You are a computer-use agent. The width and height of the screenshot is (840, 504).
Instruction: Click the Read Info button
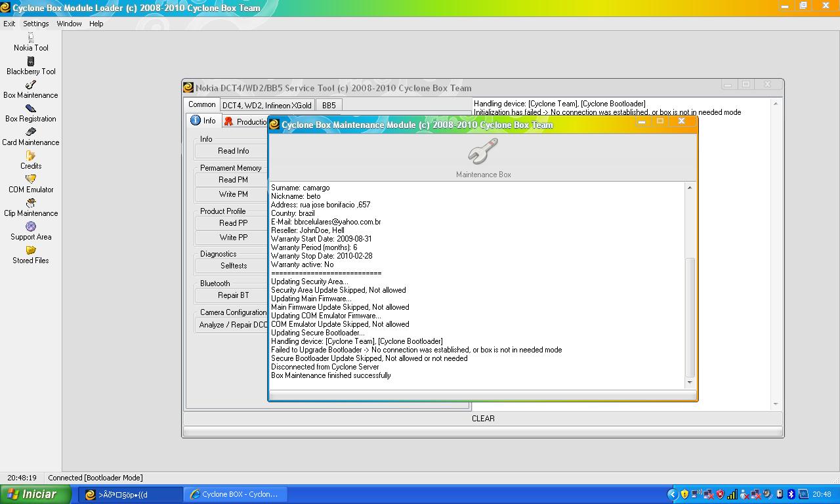[x=232, y=151]
